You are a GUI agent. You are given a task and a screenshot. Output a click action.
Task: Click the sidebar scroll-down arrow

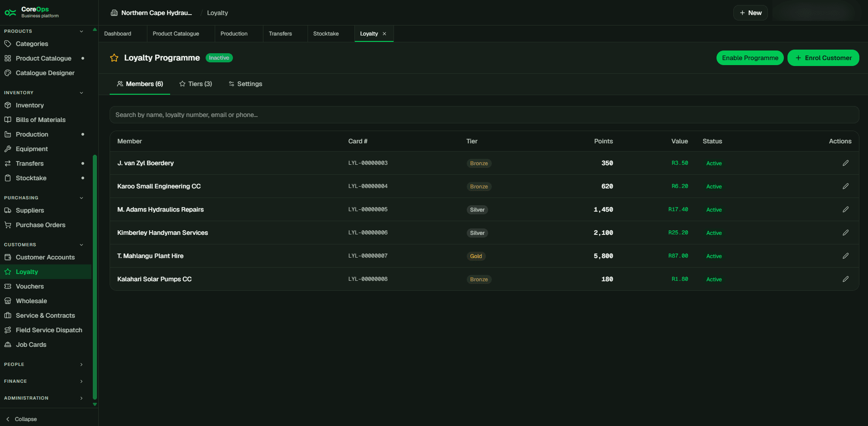95,404
